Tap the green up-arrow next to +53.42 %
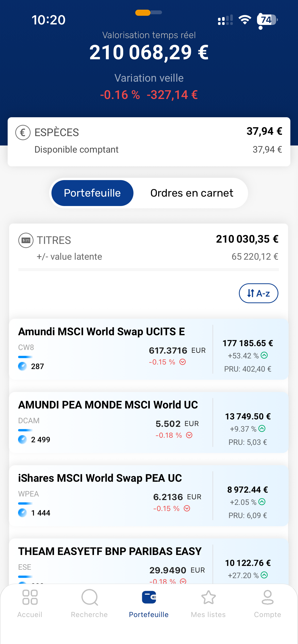The image size is (298, 644). tap(264, 355)
